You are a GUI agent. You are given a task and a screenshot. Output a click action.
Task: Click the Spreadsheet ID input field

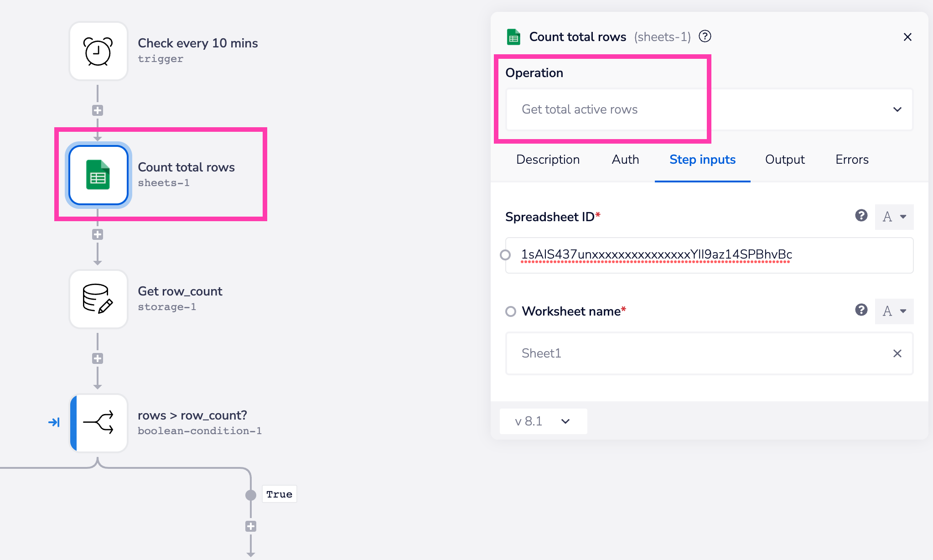pos(709,255)
